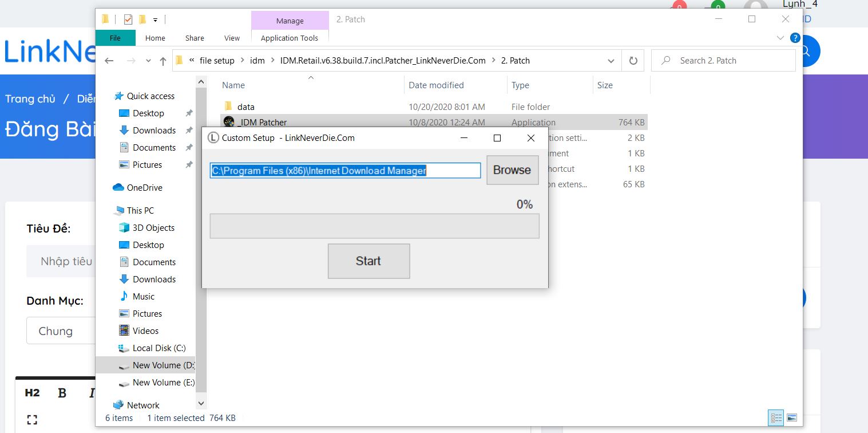Open the data folder icon
This screenshot has width=868, height=433.
click(x=229, y=107)
